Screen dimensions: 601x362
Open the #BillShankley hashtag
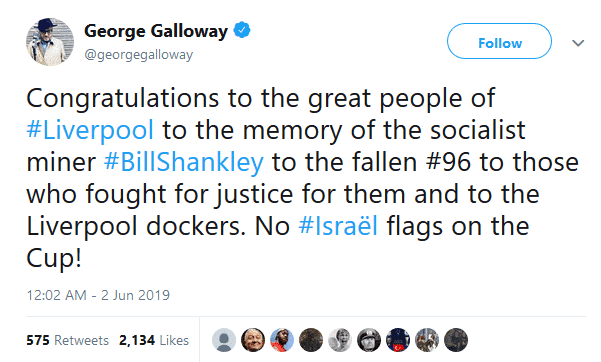184,162
